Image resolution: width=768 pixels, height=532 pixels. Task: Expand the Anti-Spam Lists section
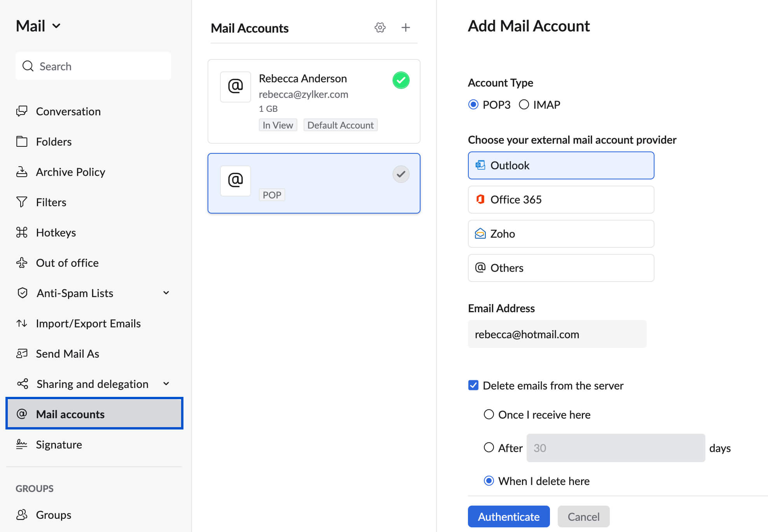(166, 293)
